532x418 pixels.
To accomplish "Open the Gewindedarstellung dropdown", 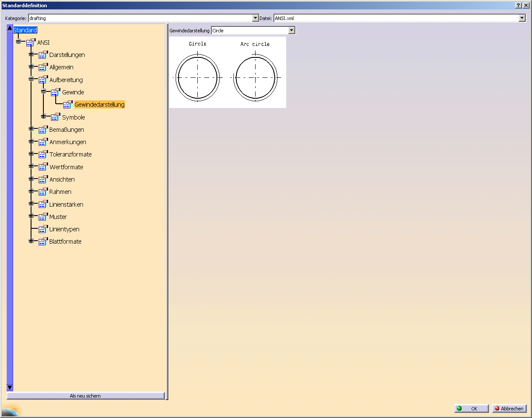I will click(291, 31).
